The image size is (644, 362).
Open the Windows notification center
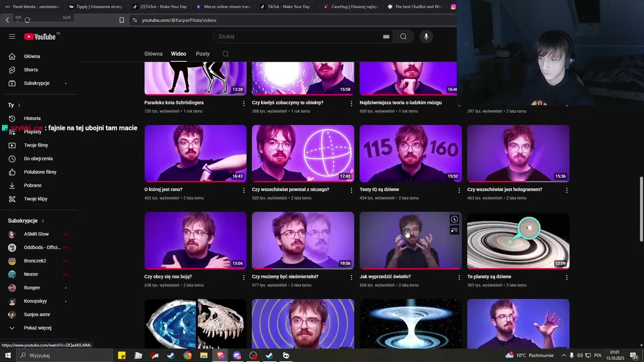pos(633,355)
